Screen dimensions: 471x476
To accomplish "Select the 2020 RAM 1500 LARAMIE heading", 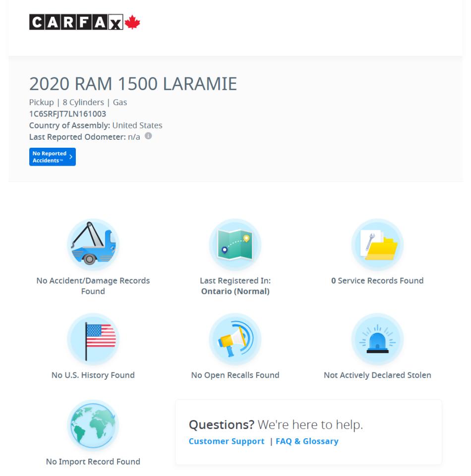I will point(133,85).
